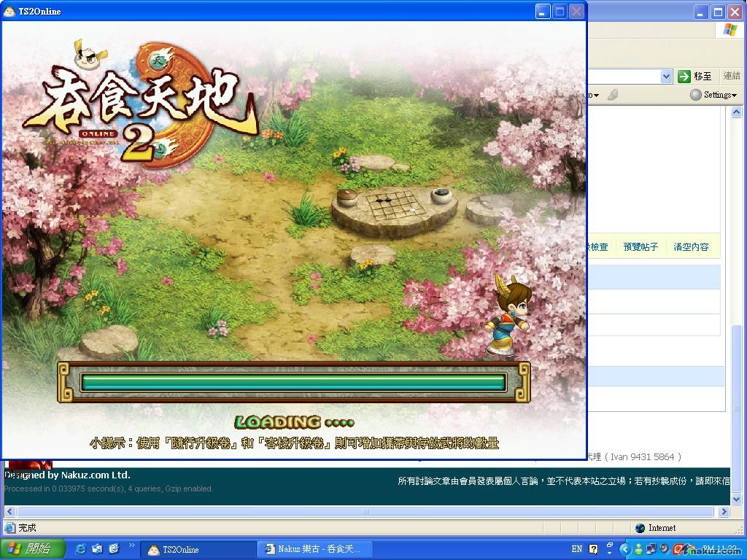Viewport: 747px width, 560px height.
Task: Click the 清空內容 clear content button
Action: (691, 246)
